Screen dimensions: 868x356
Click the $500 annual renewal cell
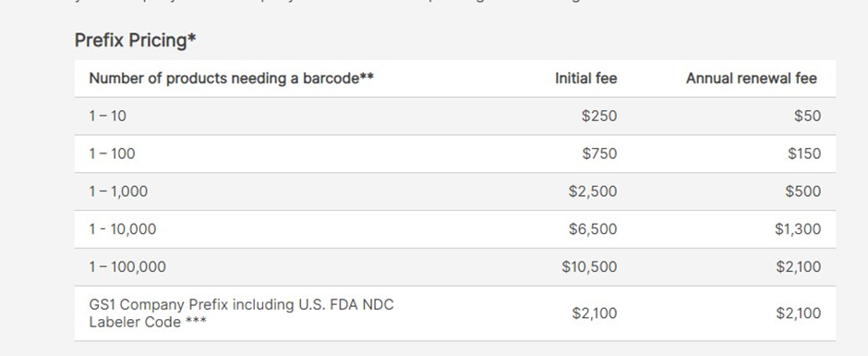(802, 191)
